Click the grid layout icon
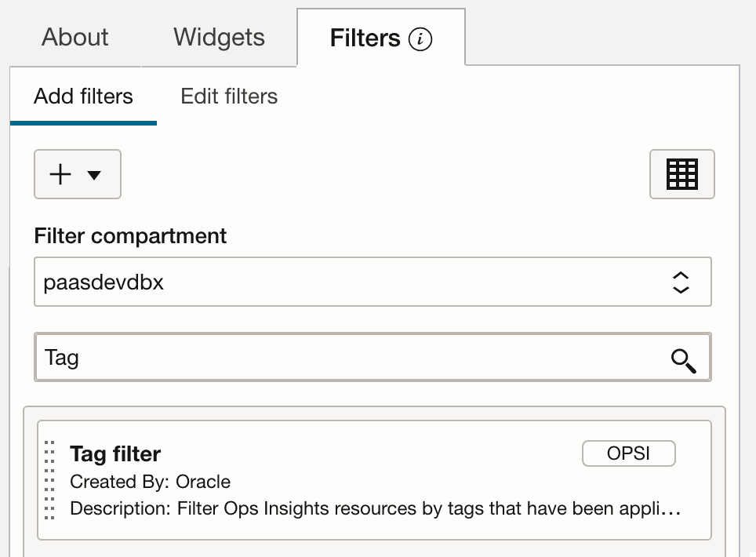The image size is (756, 557). 681,174
